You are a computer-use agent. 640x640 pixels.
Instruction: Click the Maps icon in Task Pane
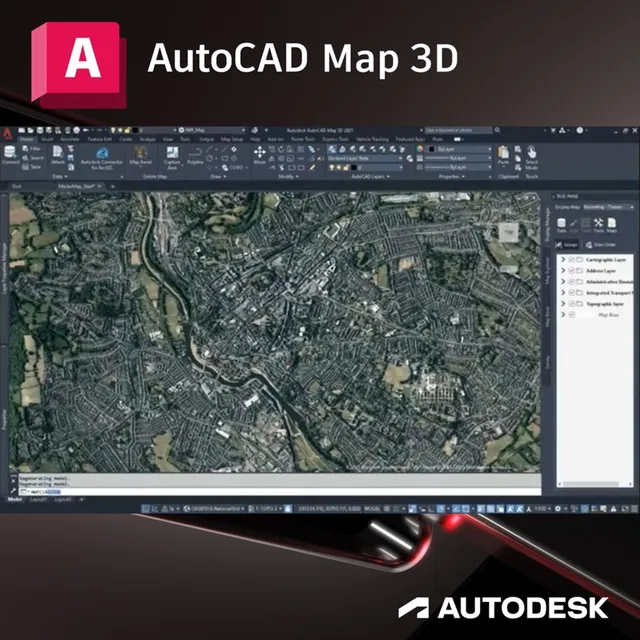[611, 225]
